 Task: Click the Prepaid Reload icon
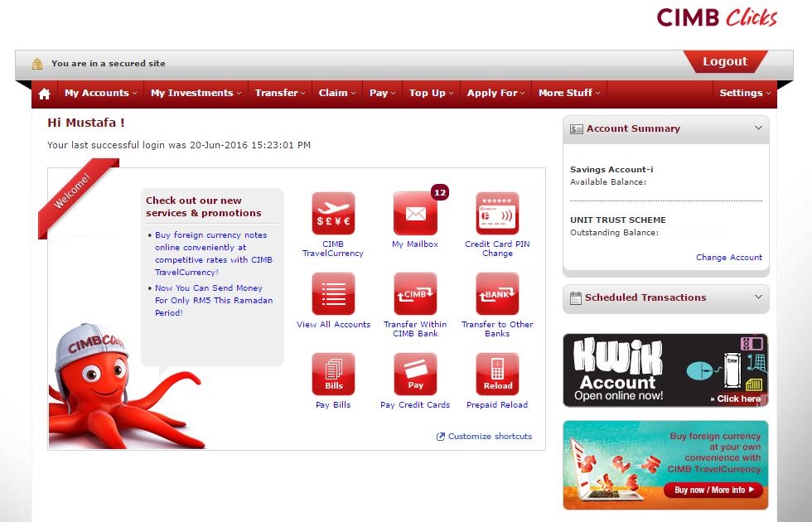[x=497, y=374]
